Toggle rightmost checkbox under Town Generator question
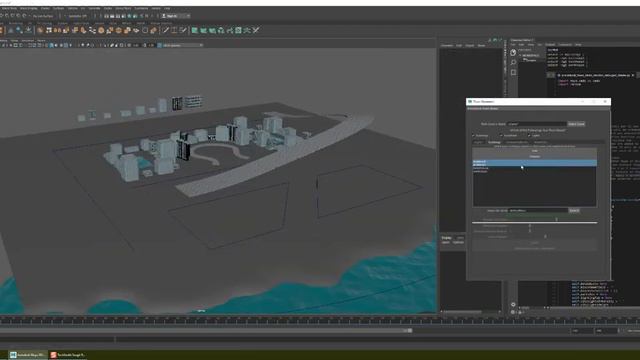 (x=530, y=136)
